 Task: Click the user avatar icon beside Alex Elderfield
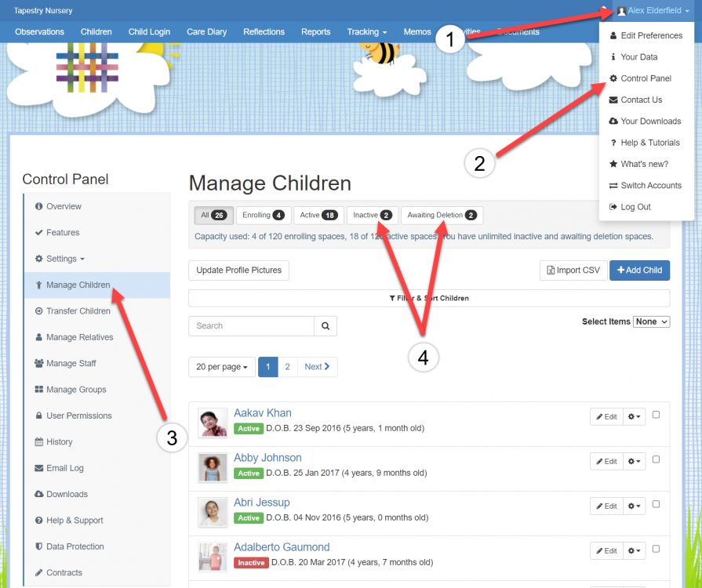pyautogui.click(x=621, y=11)
